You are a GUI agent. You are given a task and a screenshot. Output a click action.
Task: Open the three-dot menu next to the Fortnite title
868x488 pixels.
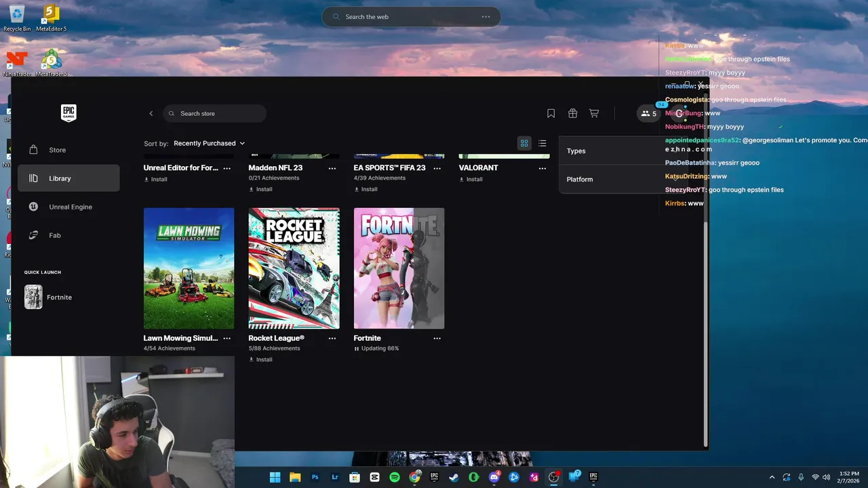coord(437,338)
